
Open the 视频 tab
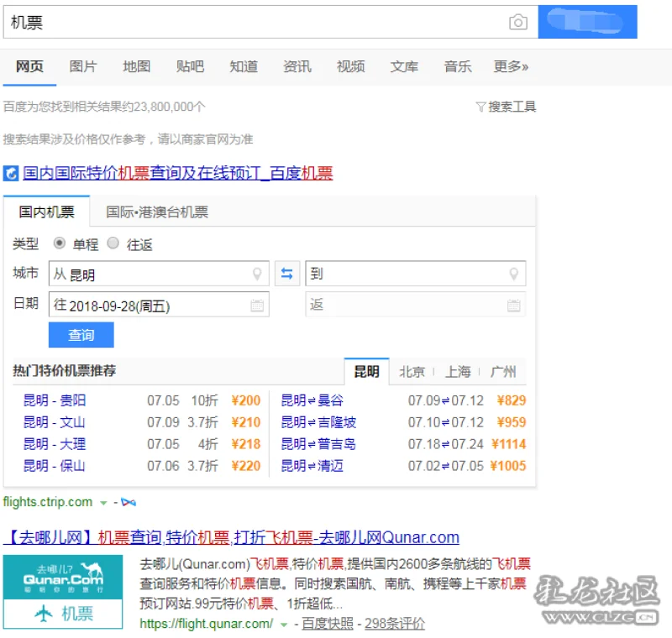(x=350, y=66)
